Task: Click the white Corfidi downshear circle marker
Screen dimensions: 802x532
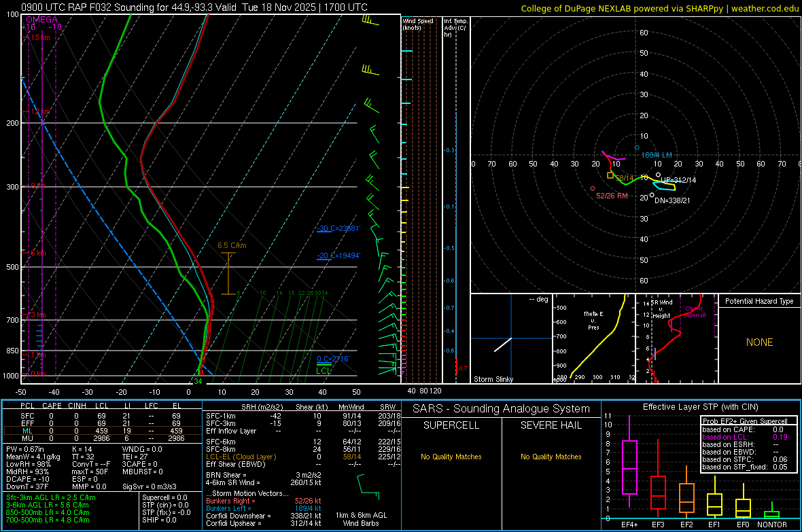Action: point(652,195)
